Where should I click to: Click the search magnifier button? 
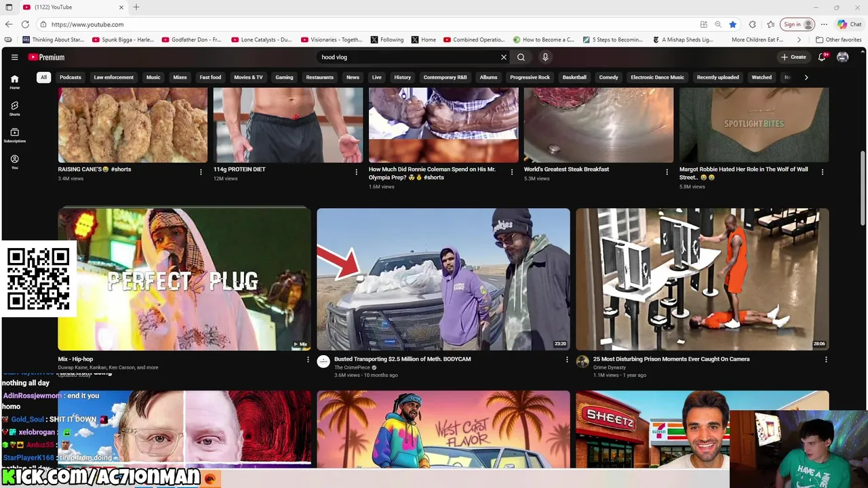(521, 57)
